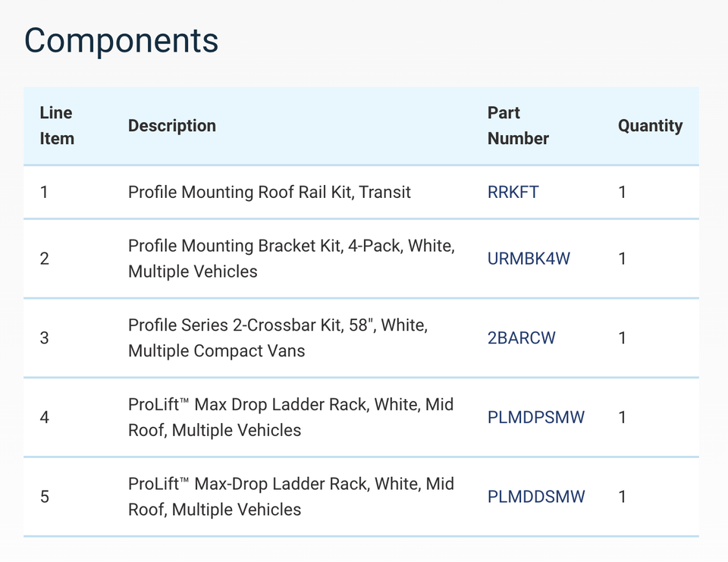Click the quantity value for URMBK4W row
Screen dimensions: 728x562
coord(623,259)
